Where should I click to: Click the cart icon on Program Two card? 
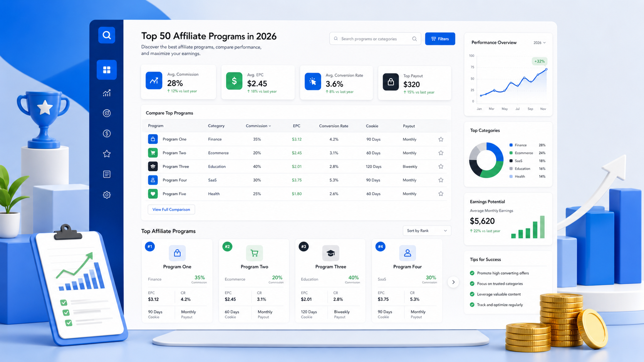point(254,253)
